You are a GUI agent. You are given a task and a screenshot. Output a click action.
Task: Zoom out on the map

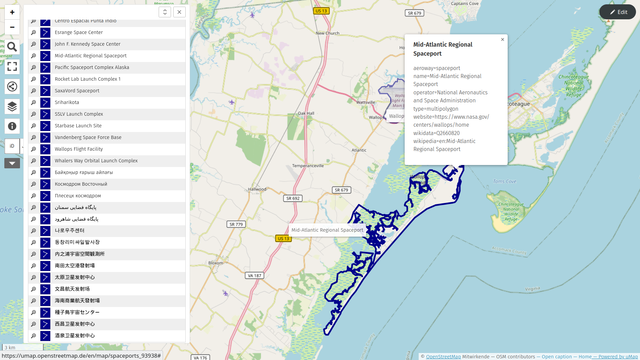(12, 27)
